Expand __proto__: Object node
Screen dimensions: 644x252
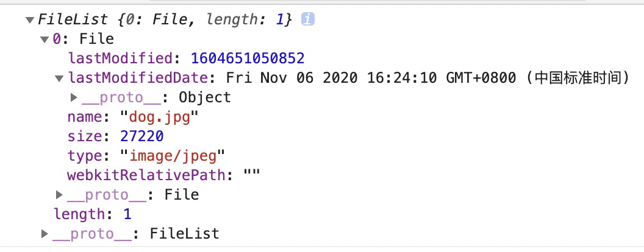pos(74,97)
